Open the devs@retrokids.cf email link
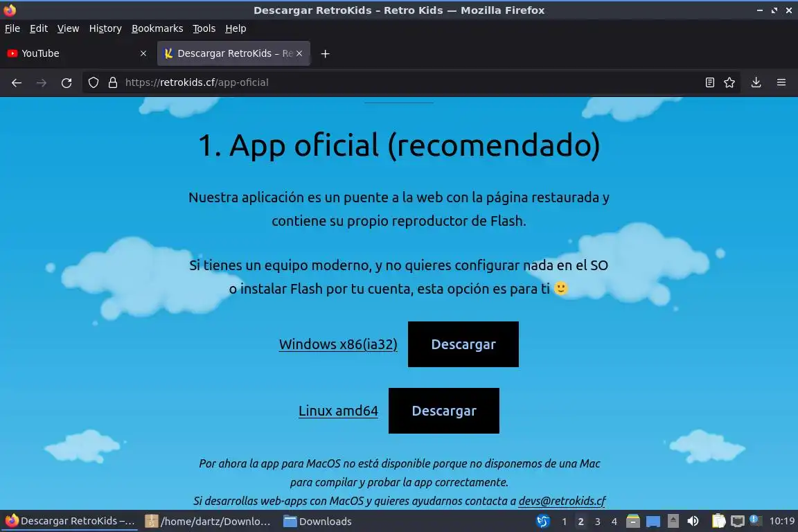798x532 pixels. click(562, 501)
